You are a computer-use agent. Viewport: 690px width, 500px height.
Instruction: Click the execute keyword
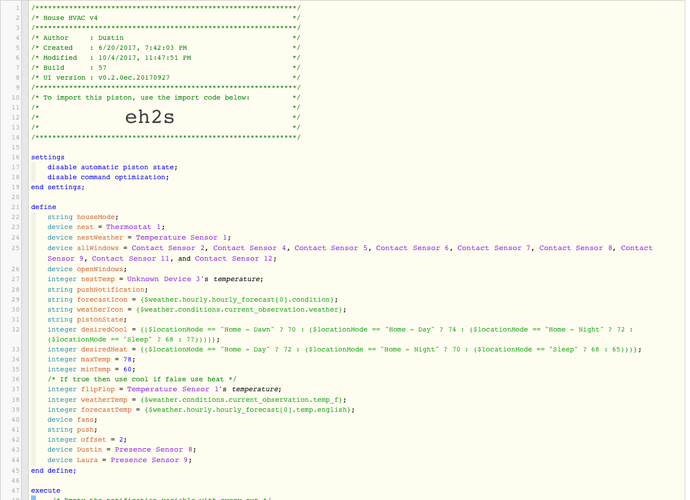coord(45,491)
